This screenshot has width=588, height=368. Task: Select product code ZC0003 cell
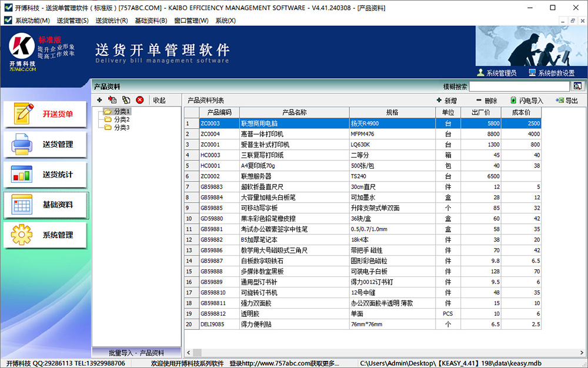(219, 123)
